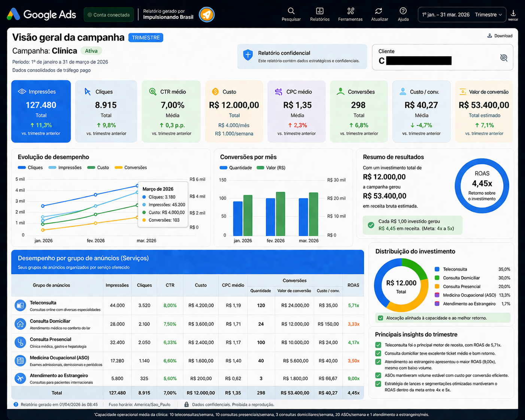The image size is (525, 420).
Task: Open the Ajuda help icon
Action: click(x=403, y=11)
